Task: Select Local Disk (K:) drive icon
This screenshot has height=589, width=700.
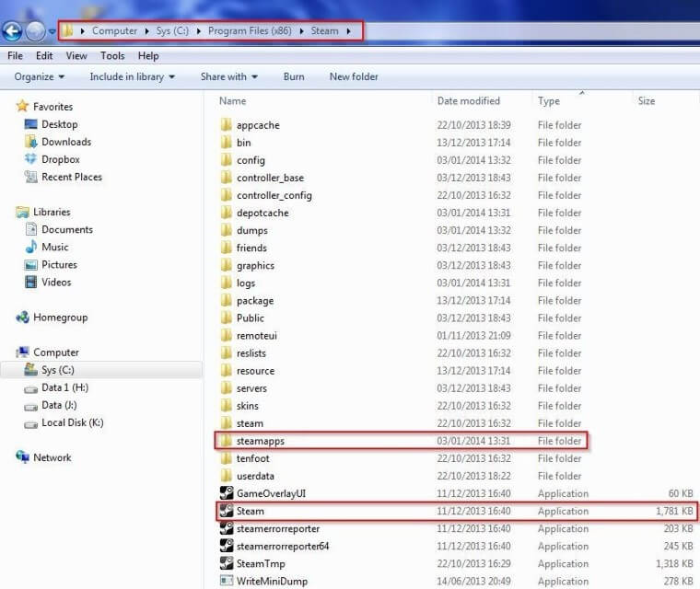Action: click(30, 423)
